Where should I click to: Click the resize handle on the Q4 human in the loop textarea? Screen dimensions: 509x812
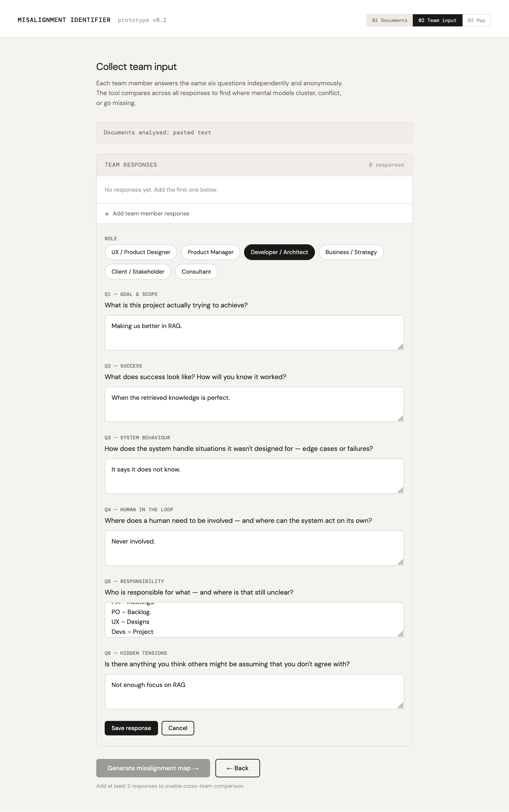click(400, 562)
